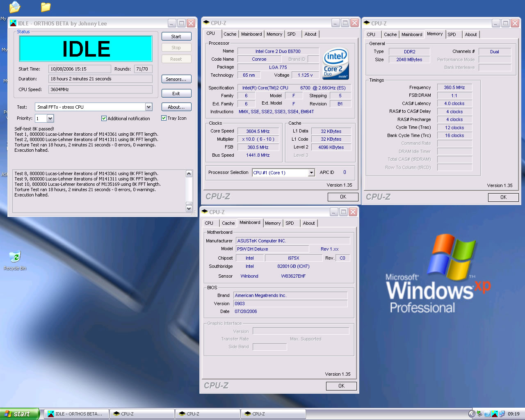Click the Cycle Time value 12 clocks
The image size is (525, 420).
point(454,128)
